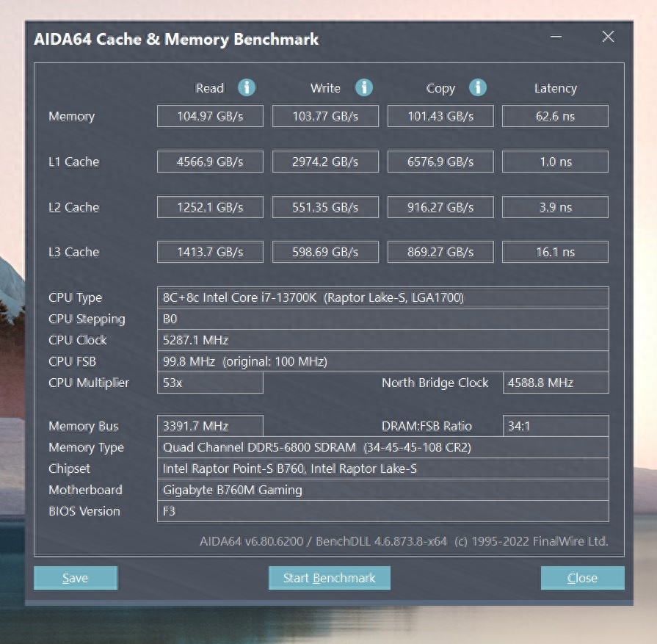Image resolution: width=657 pixels, height=644 pixels.
Task: Click L2 Cache Latency value 3.9 ns
Action: click(x=555, y=206)
